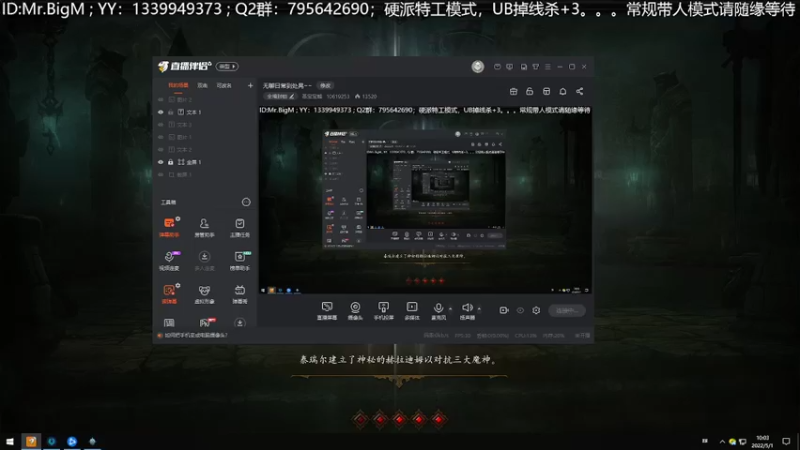Image resolution: width=800 pixels, height=450 pixels.
Task: Add a screen capture source from bottom bar
Action: click(x=327, y=310)
